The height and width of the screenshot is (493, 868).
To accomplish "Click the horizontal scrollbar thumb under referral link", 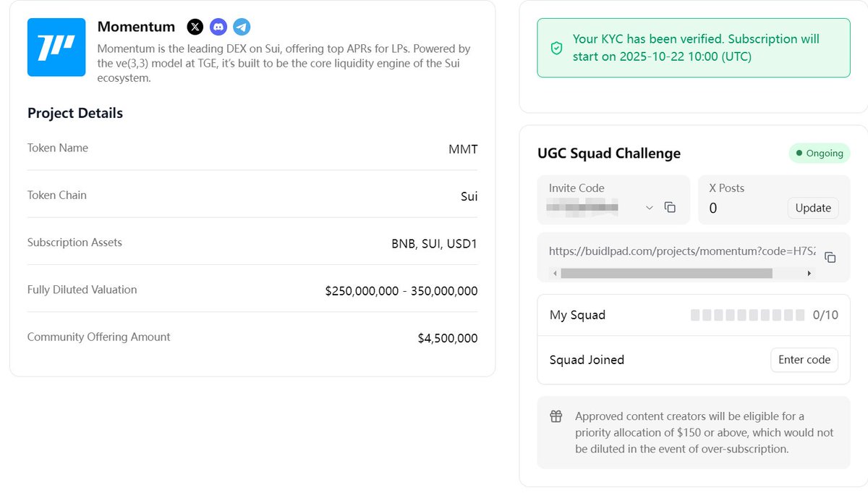I will click(x=665, y=274).
